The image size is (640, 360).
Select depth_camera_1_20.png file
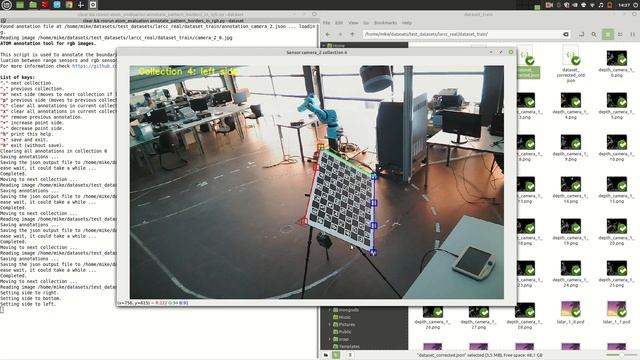point(616,231)
